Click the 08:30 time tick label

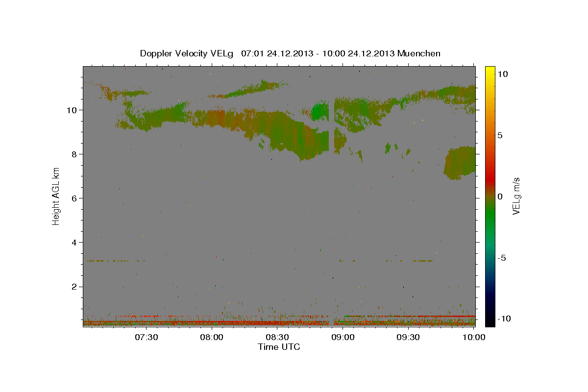[277, 337]
